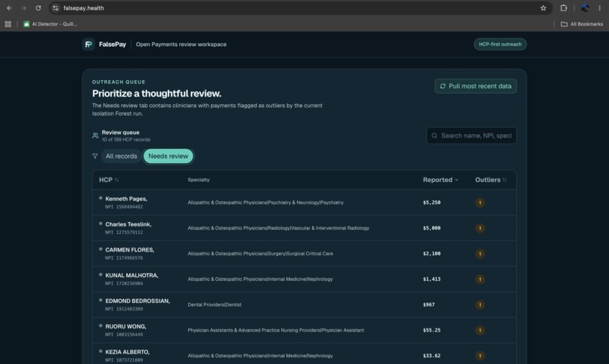Click outlier badge in Kenneth Pages row
Image resolution: width=609 pixels, height=364 pixels.
(x=480, y=202)
